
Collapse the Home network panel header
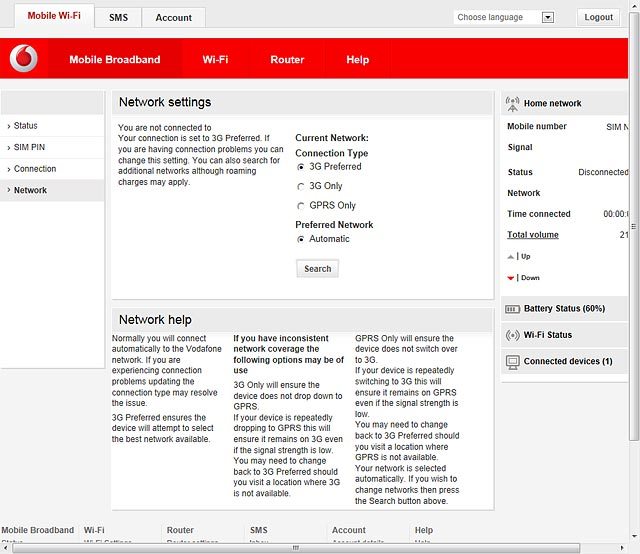tap(564, 103)
